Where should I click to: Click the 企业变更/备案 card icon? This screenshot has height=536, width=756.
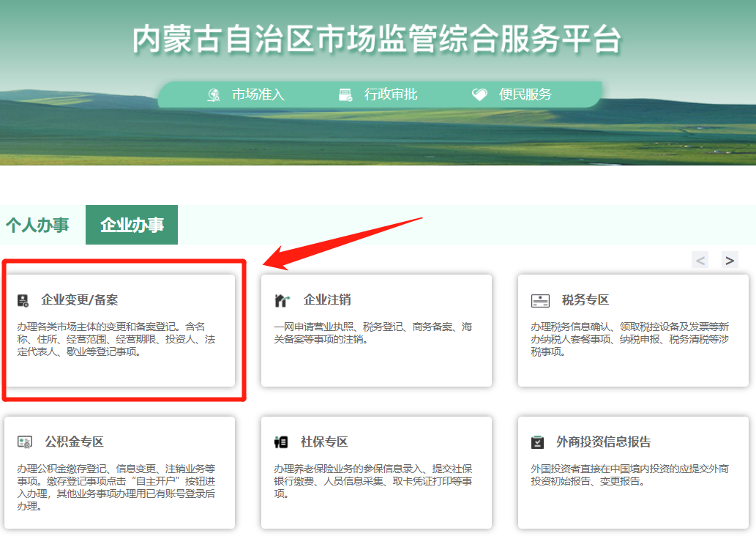[x=23, y=300]
